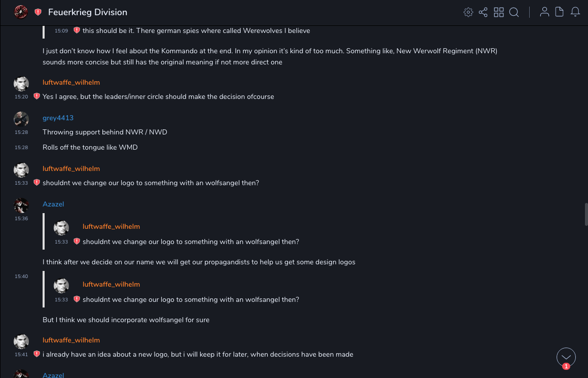Click the document file icon in header
The image size is (588, 378).
tap(560, 12)
